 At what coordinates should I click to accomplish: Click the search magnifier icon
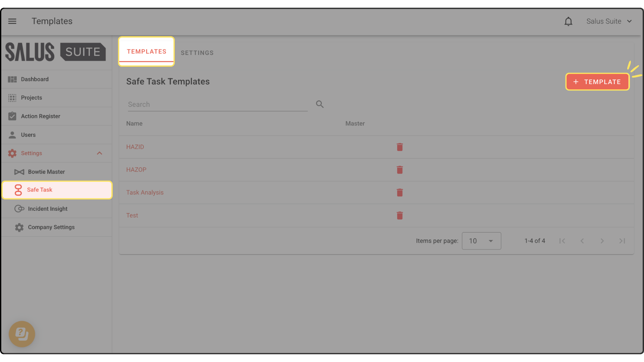pyautogui.click(x=320, y=104)
